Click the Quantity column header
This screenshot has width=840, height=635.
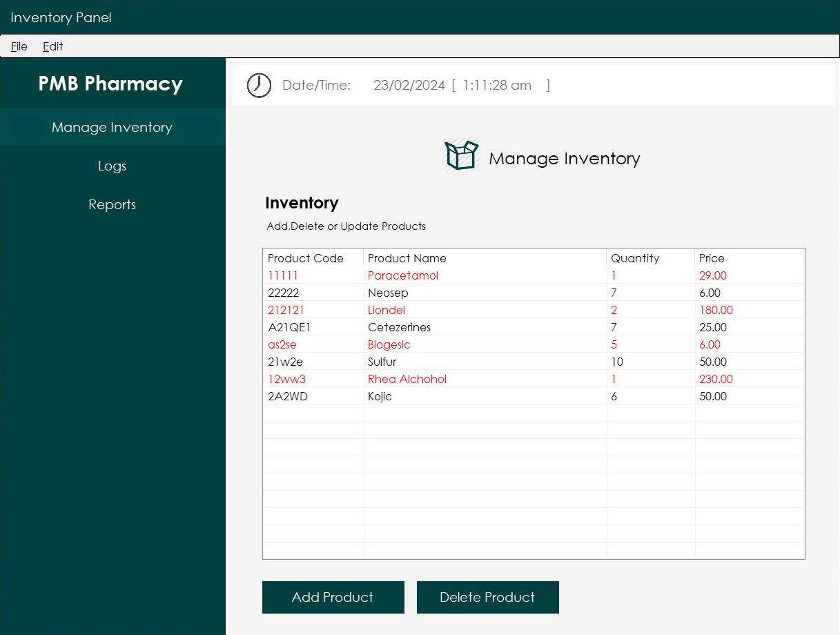pyautogui.click(x=651, y=258)
